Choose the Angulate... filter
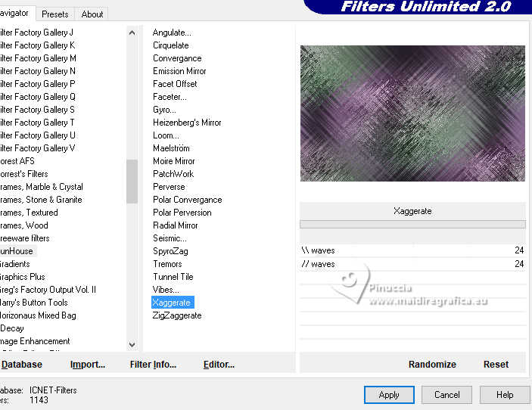Screen dimensions: 532x410 172,33
